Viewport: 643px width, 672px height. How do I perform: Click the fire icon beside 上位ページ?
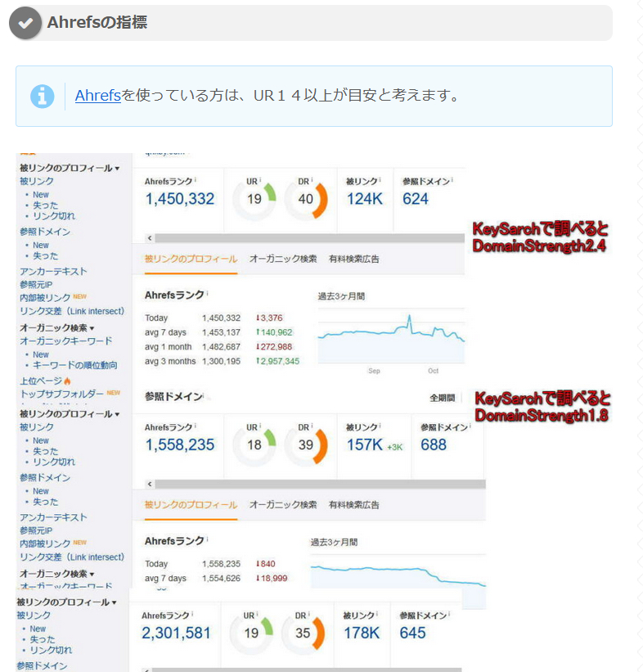(67, 381)
